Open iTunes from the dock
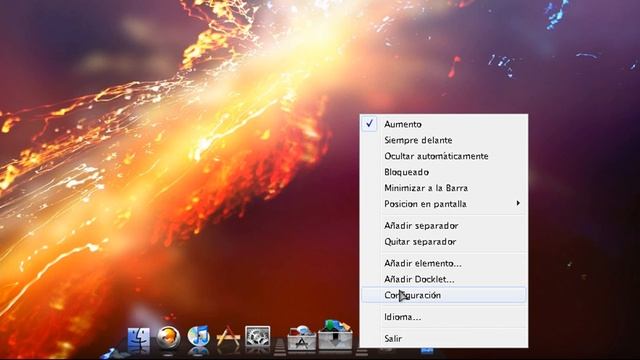 (x=198, y=337)
